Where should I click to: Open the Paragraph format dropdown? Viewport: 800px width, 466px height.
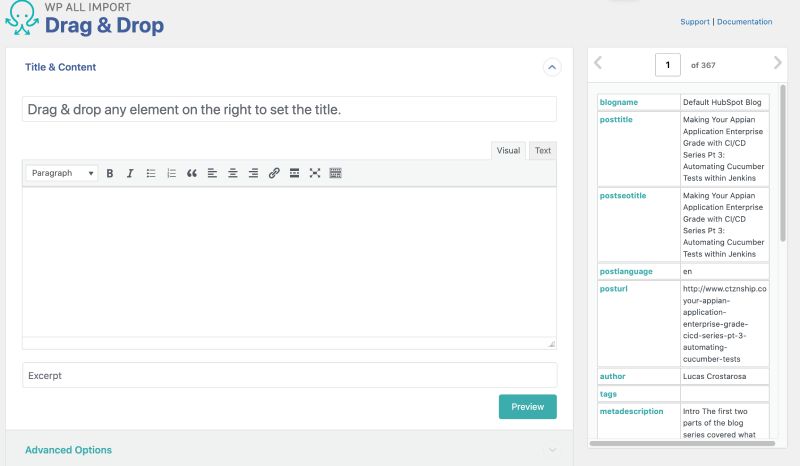pos(62,173)
